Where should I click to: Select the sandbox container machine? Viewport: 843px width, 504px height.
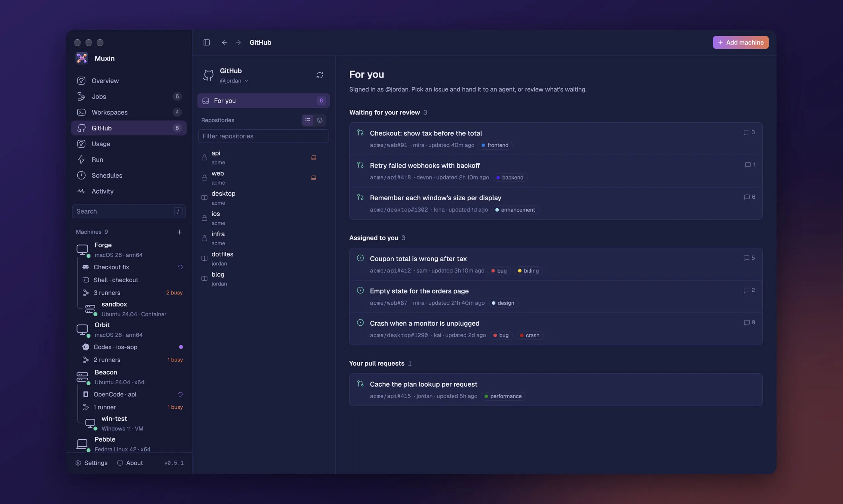pyautogui.click(x=134, y=309)
